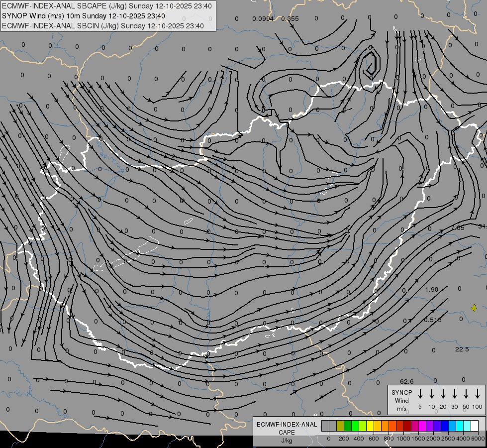Click the 4000 tick label on CAPE scale
Viewport: 487px width, 448px height.
coord(463,439)
